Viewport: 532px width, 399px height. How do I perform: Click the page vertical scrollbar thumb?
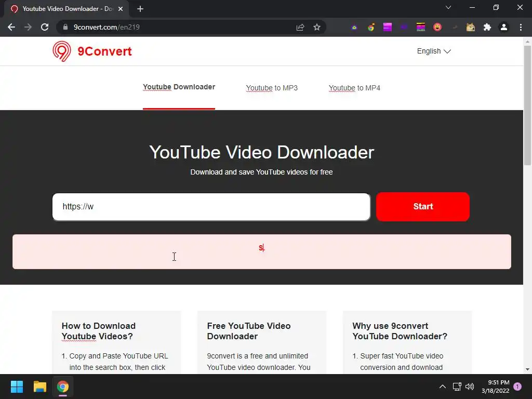tap(527, 105)
